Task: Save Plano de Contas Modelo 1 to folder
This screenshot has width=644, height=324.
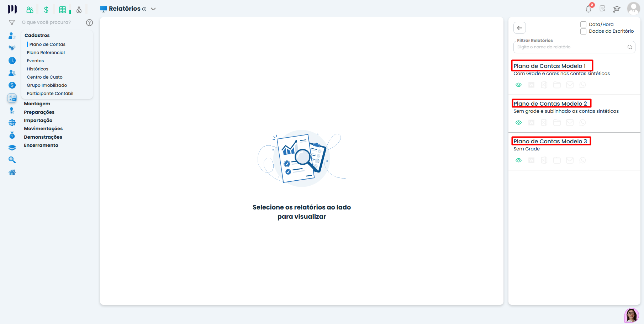Action: coord(557,85)
